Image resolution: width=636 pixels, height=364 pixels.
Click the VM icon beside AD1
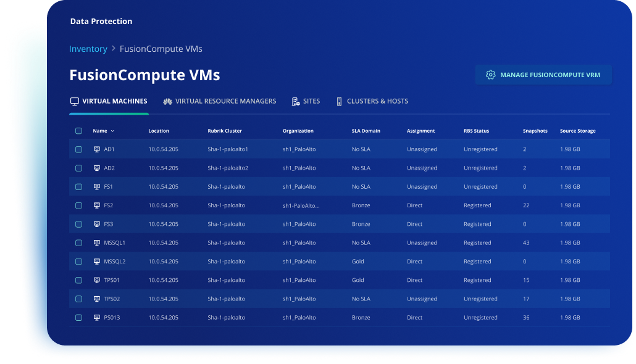96,149
